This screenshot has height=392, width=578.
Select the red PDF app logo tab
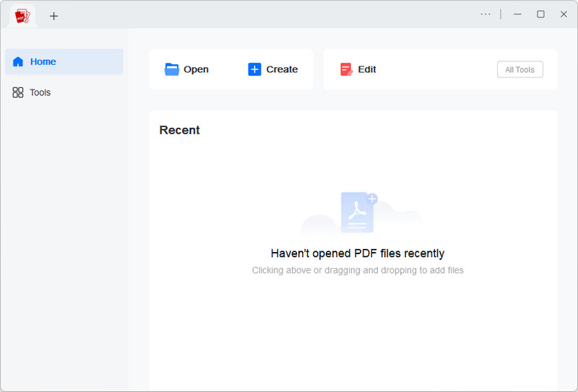[22, 15]
